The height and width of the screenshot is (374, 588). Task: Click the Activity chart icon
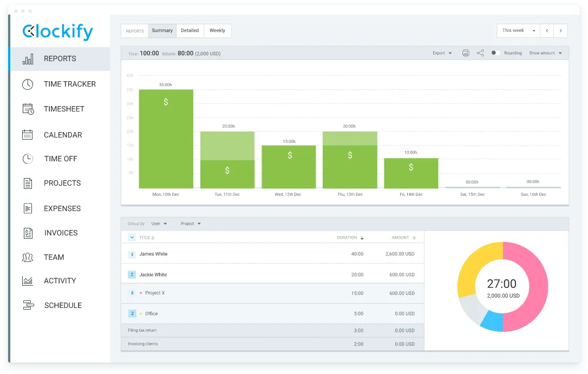pyautogui.click(x=28, y=281)
